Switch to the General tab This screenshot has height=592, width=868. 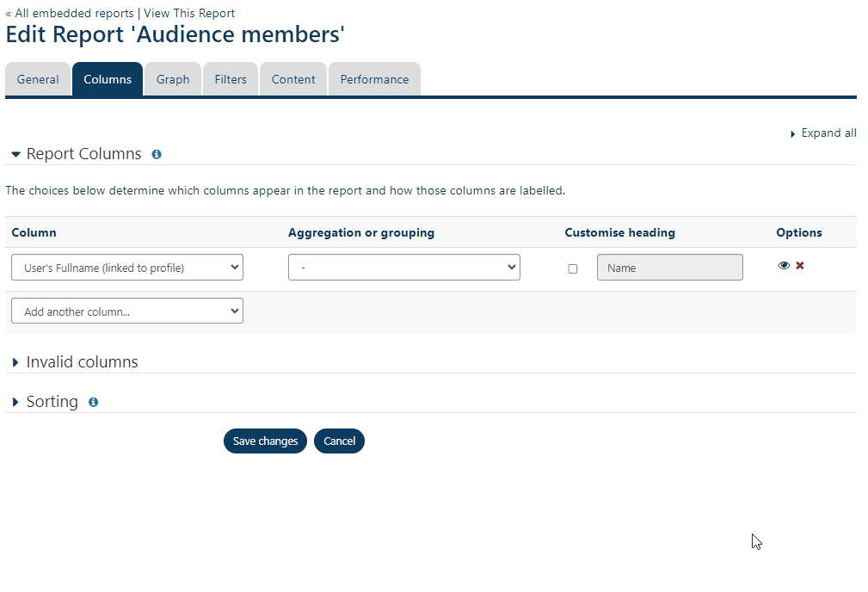[38, 79]
